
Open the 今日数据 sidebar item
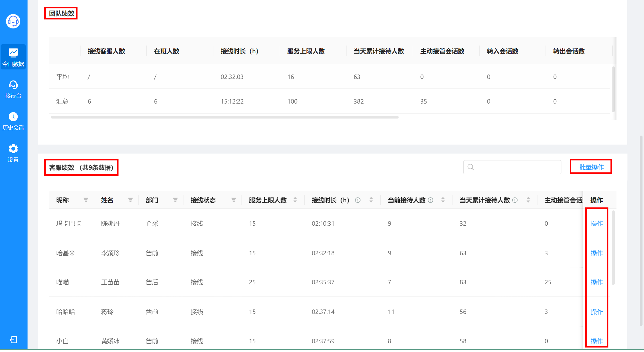(13, 57)
